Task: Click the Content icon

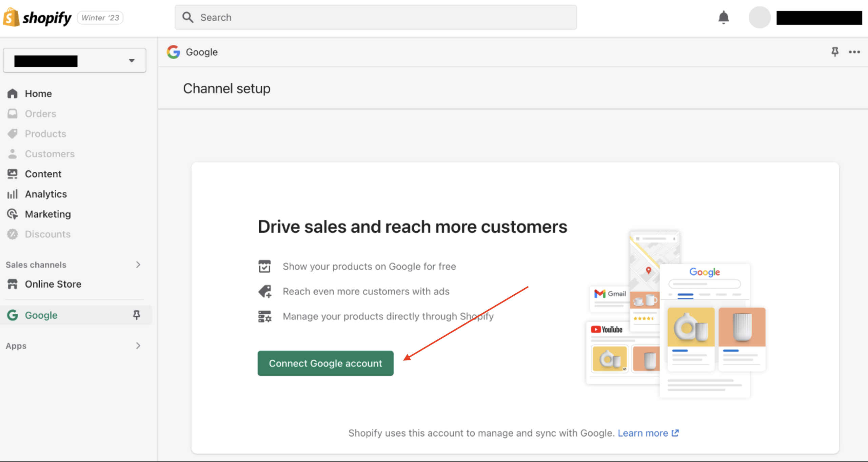Action: click(x=13, y=174)
